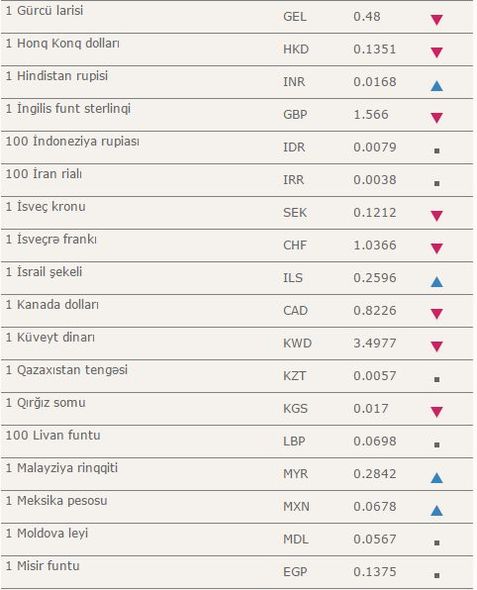Click the blue up arrow for ILS
The height and width of the screenshot is (590, 477).
(x=436, y=282)
